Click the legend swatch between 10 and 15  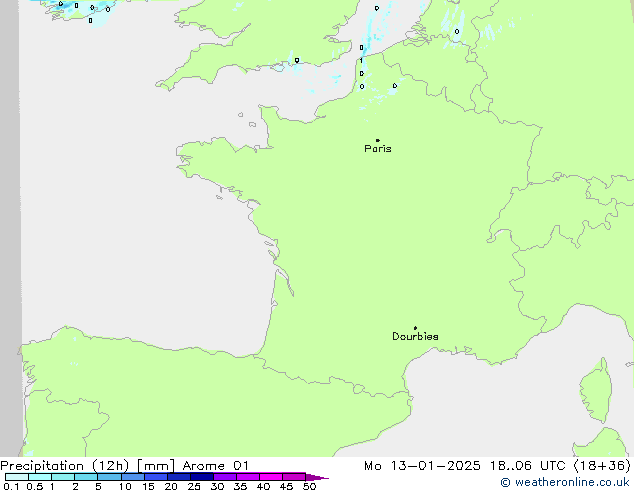133,477
